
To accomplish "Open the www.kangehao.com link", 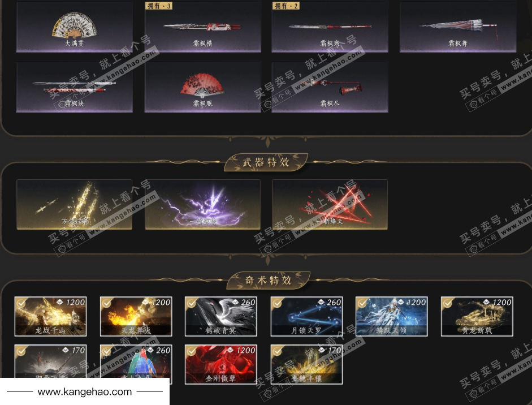I will 84,392.
